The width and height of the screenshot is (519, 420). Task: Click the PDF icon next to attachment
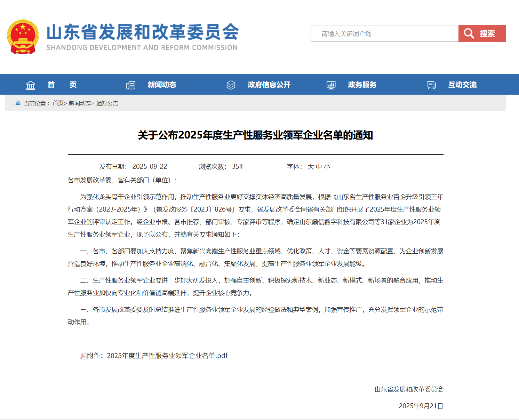[83, 356]
